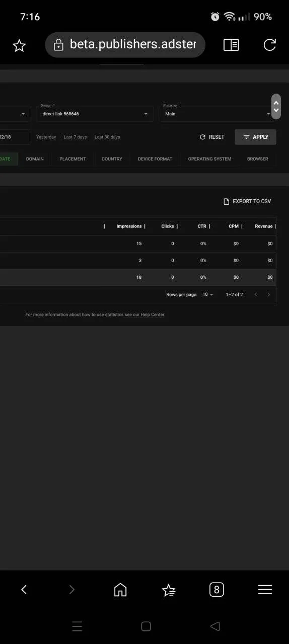Expand the partially visible dropdown left of Domain
This screenshot has height=644, width=289.
[x=15, y=114]
